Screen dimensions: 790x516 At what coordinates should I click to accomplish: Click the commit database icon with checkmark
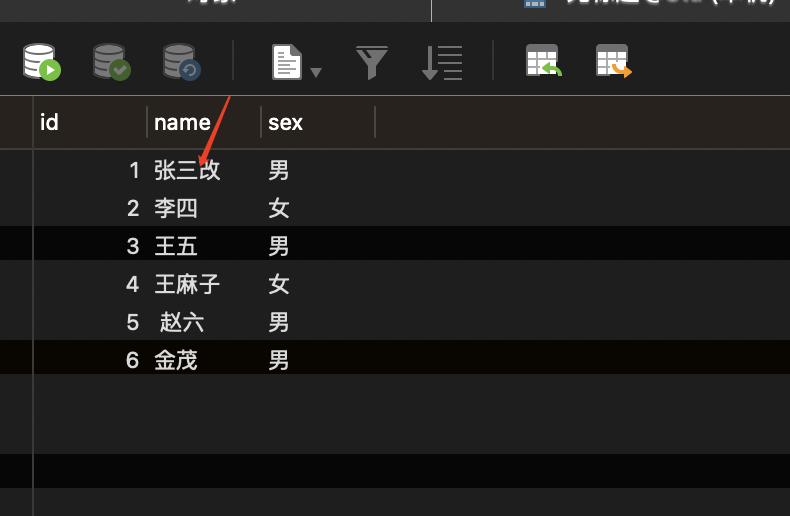tap(111, 61)
